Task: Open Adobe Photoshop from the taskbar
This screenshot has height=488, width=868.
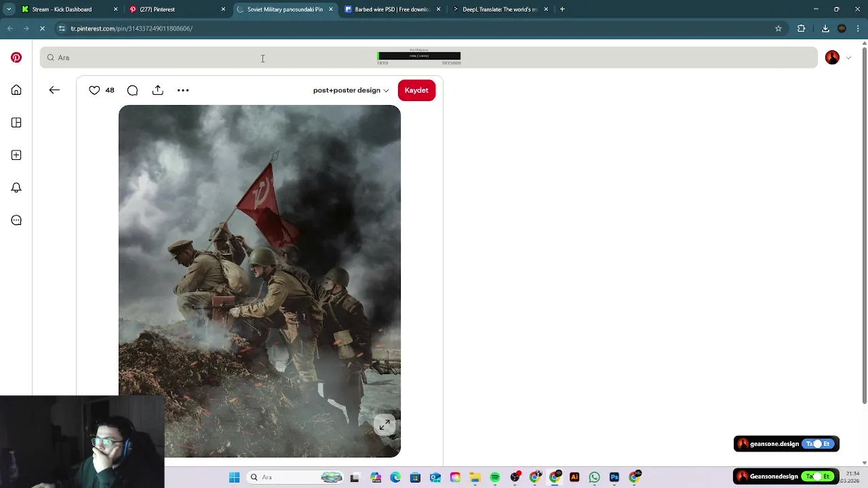Action: 614,477
